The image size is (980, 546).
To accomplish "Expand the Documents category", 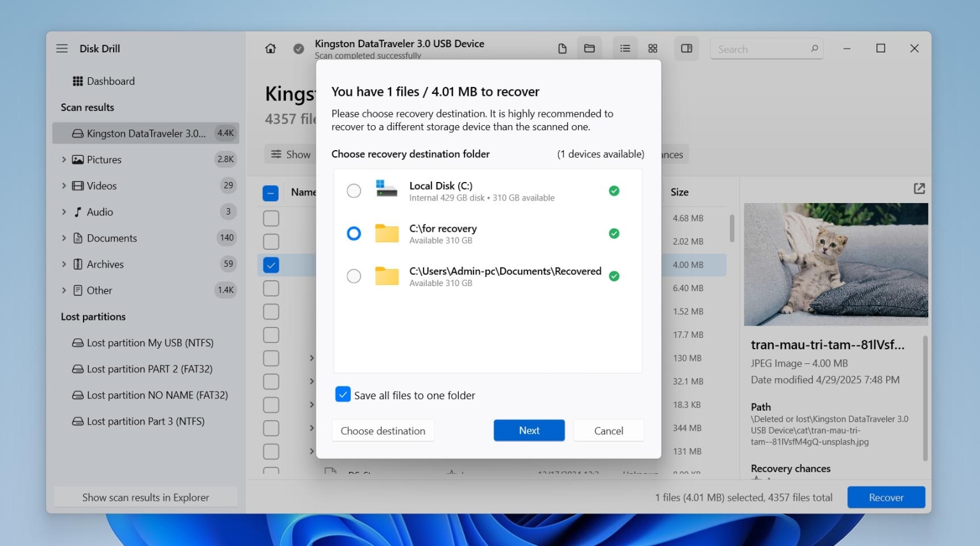I will coord(64,238).
